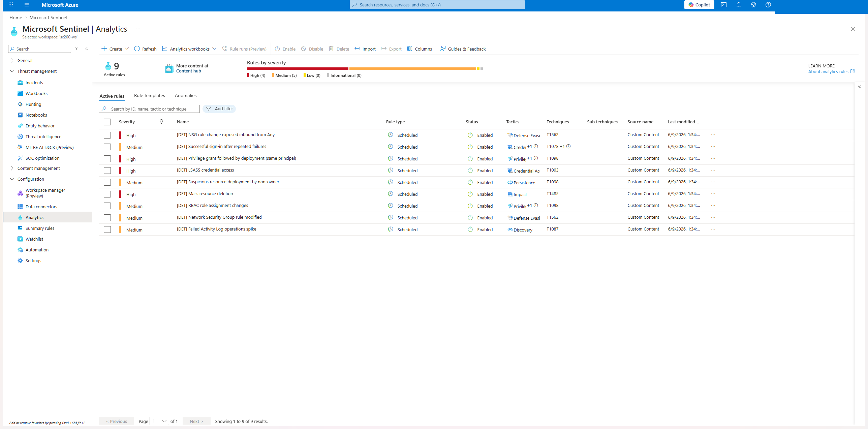Screen dimensions: 868x429
Task: Check the Failed Activity Log operations spike row
Action: point(107,229)
